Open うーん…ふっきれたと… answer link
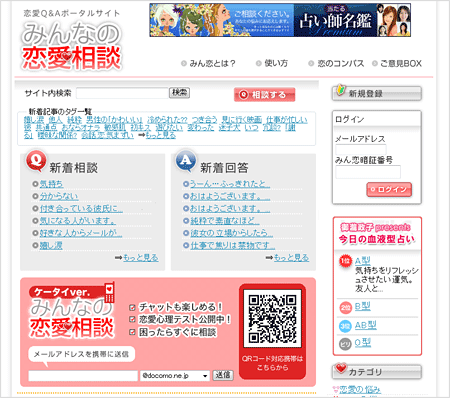Screen dimensions: 450x398 point(230,184)
